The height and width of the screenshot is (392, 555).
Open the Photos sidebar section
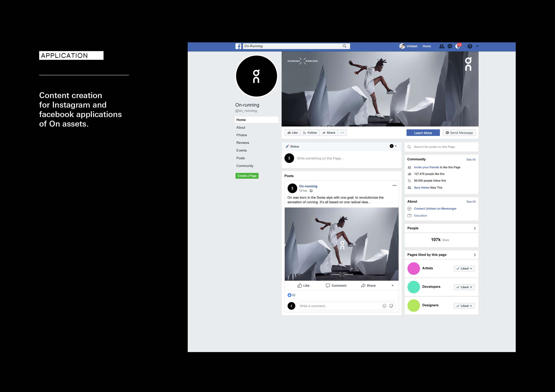[241, 135]
